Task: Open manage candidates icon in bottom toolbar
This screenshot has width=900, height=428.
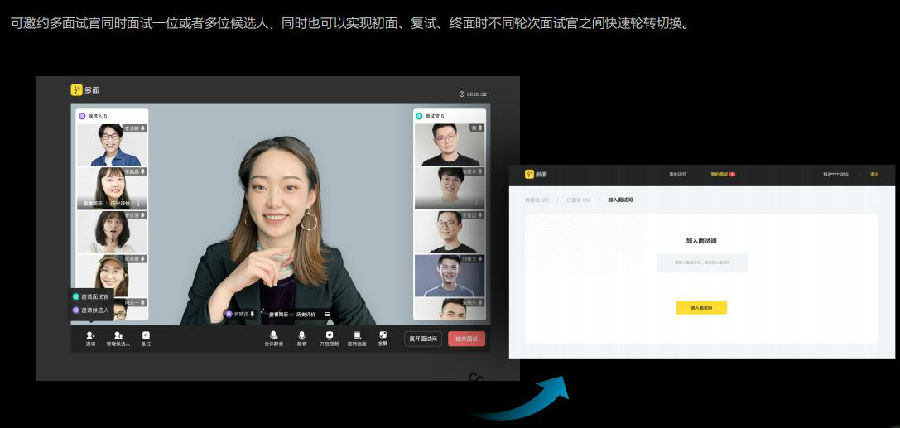Action: (120, 337)
